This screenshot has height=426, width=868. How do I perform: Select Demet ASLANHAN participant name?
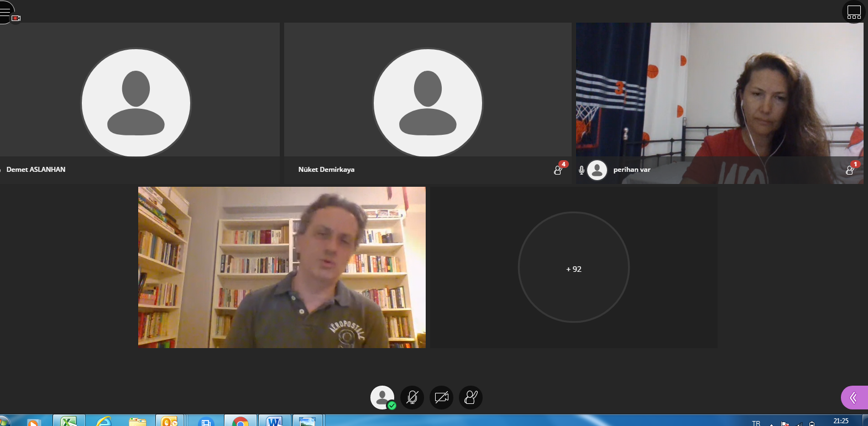36,170
